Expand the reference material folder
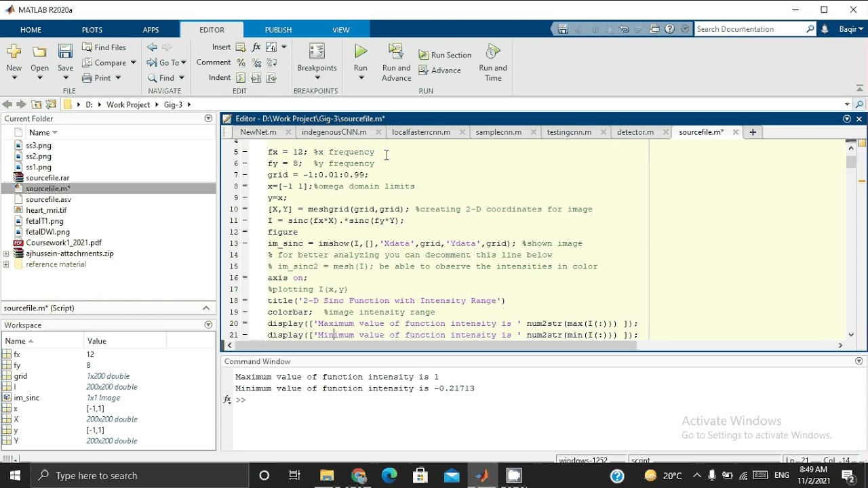Image resolution: width=868 pixels, height=488 pixels. (x=6, y=264)
